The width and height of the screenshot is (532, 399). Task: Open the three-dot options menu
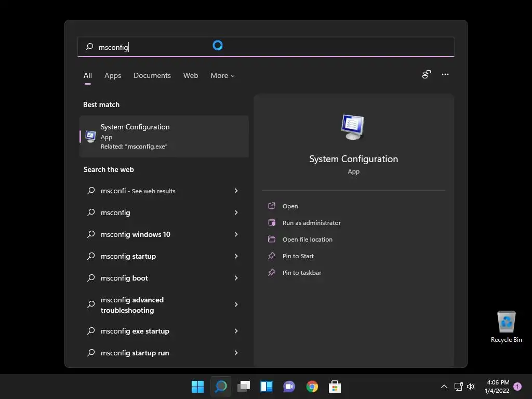coord(445,74)
